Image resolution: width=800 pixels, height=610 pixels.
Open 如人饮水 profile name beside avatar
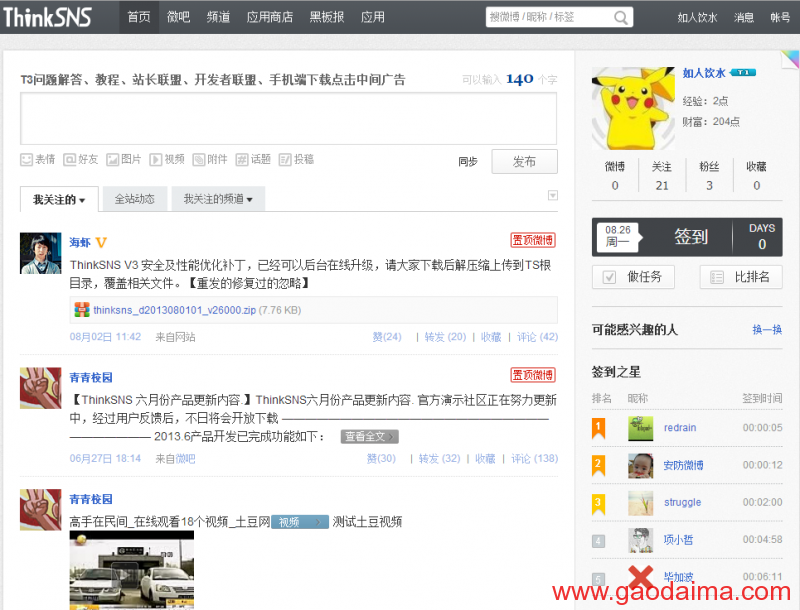(704, 73)
